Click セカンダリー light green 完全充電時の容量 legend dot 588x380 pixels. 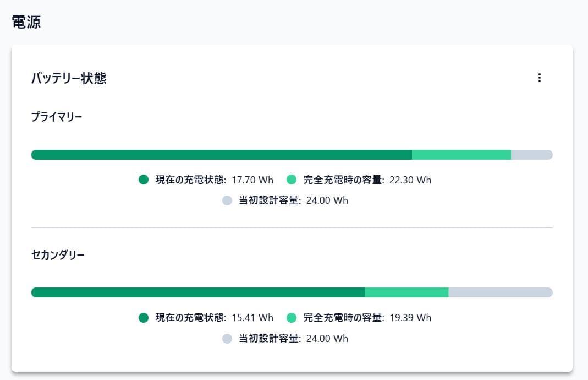292,318
